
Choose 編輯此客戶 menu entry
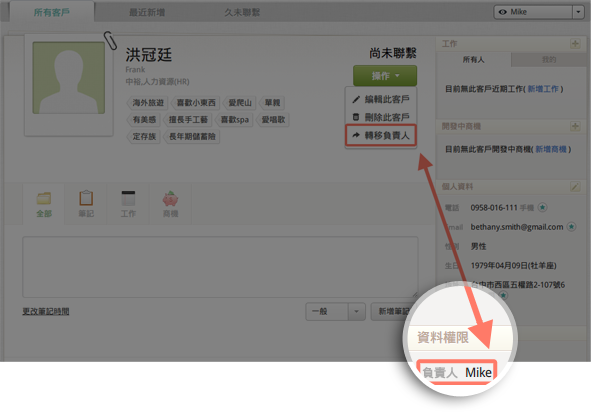[x=381, y=99]
